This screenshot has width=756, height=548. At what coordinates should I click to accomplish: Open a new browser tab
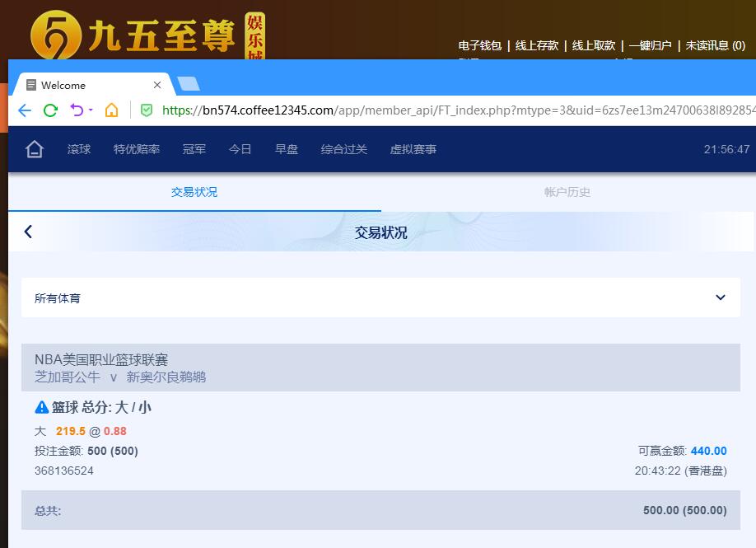(x=188, y=84)
